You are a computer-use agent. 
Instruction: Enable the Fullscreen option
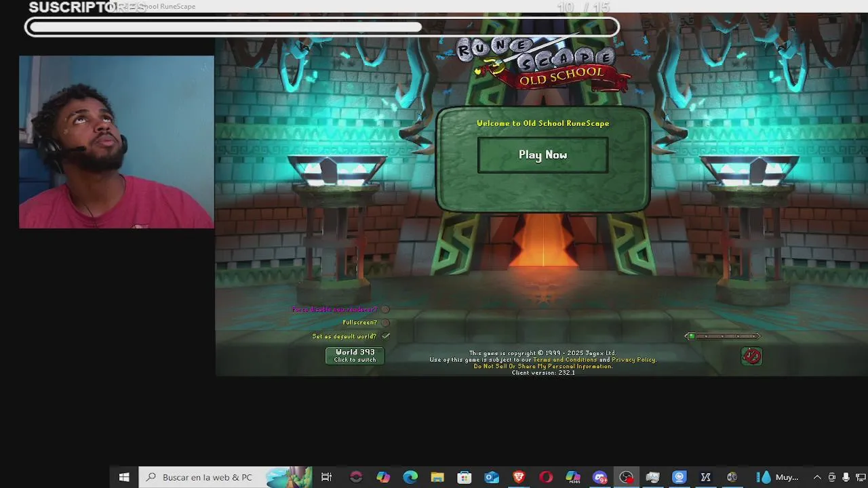click(384, 323)
